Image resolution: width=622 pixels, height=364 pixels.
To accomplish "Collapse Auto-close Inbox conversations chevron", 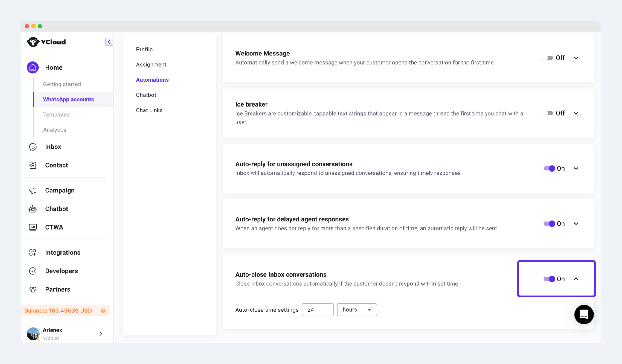I will coord(576,279).
